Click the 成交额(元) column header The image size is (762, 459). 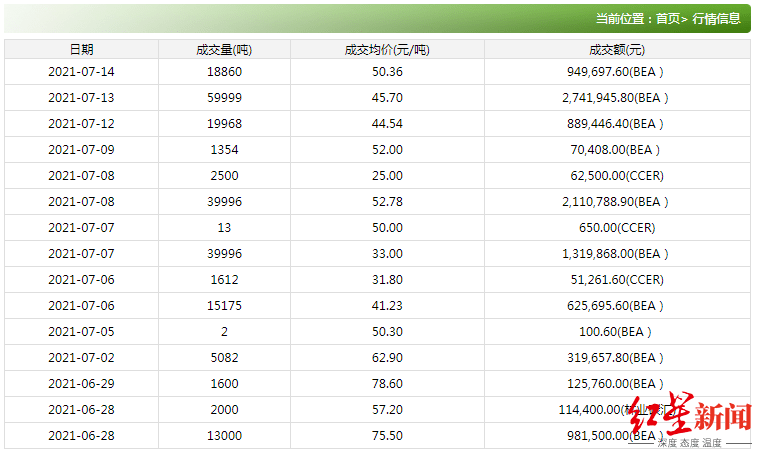coord(617,50)
